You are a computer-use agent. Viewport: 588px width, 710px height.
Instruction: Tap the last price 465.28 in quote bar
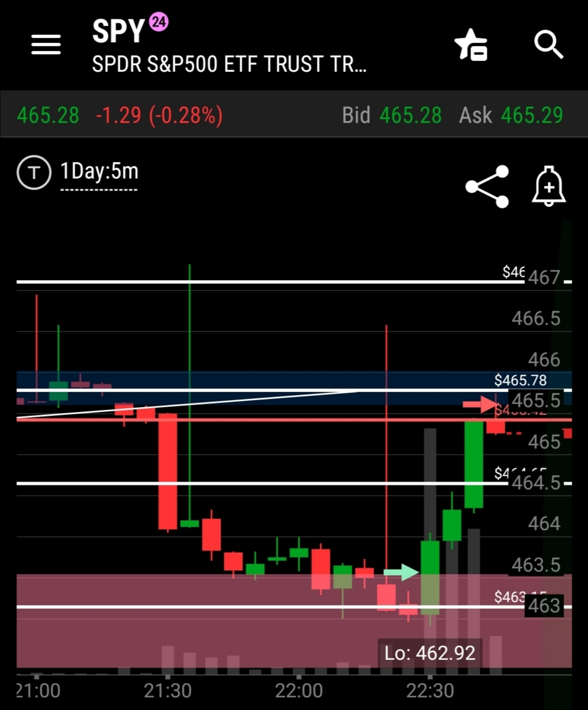(x=48, y=115)
